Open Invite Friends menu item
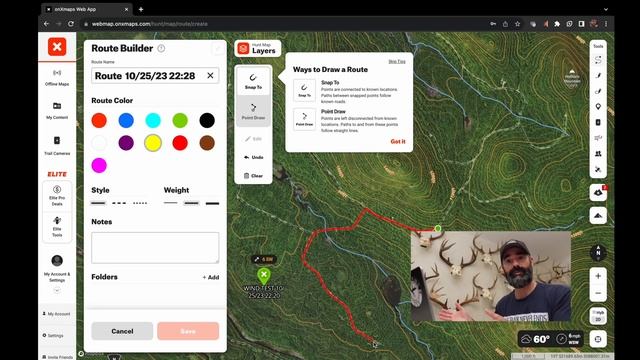 coord(58,357)
